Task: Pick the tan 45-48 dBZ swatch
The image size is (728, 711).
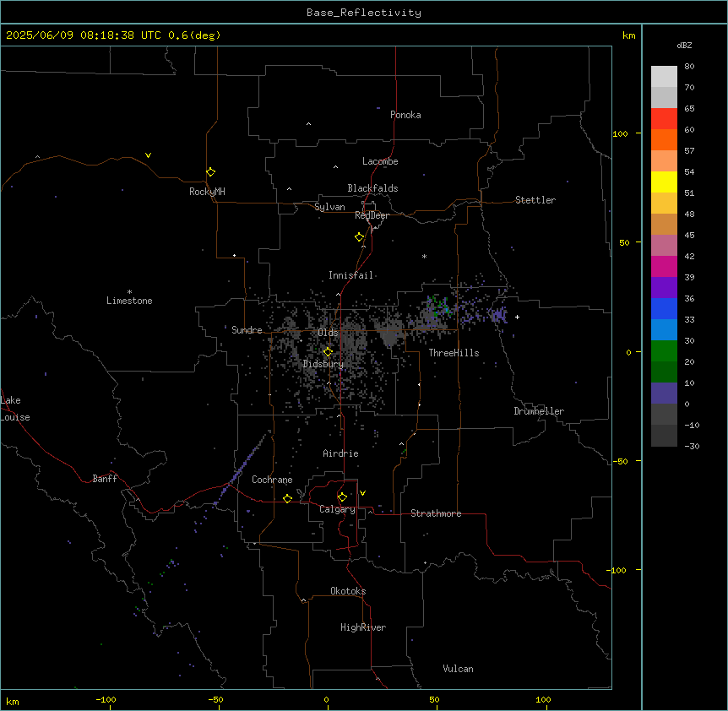Action: (664, 224)
